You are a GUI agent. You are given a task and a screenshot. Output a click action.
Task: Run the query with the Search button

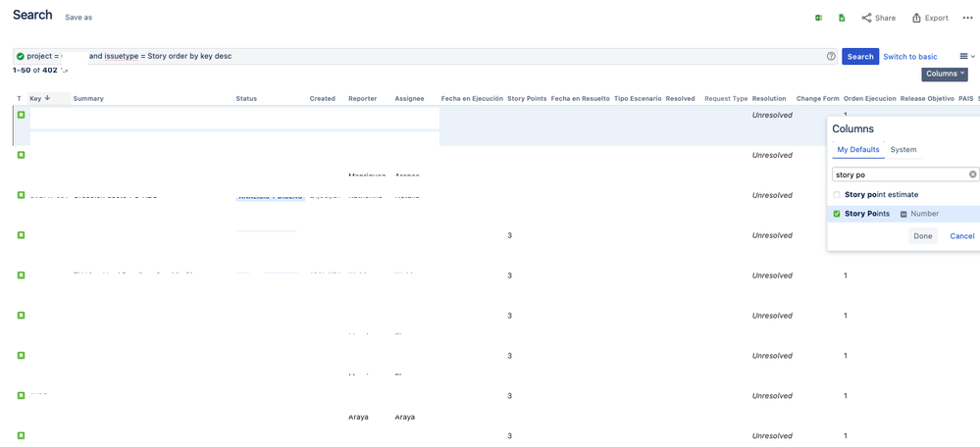click(860, 56)
